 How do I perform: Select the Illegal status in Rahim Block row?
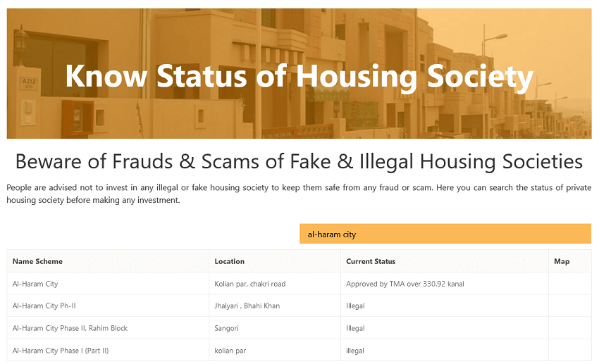point(355,328)
